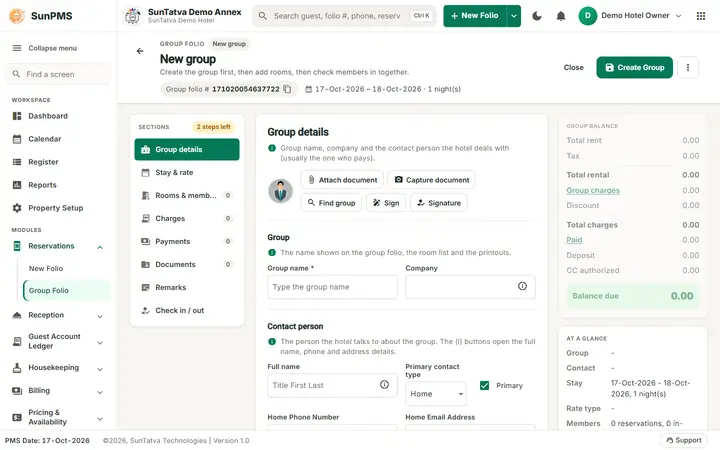Open the Rooms & members section
This screenshot has height=450, width=720.
[x=187, y=195]
